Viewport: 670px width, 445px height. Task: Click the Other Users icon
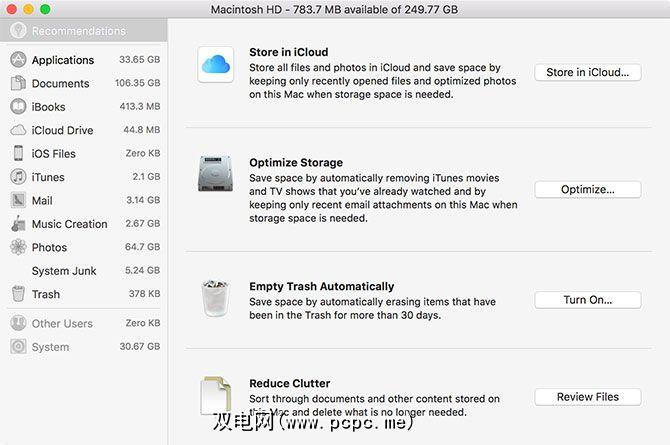[x=18, y=323]
